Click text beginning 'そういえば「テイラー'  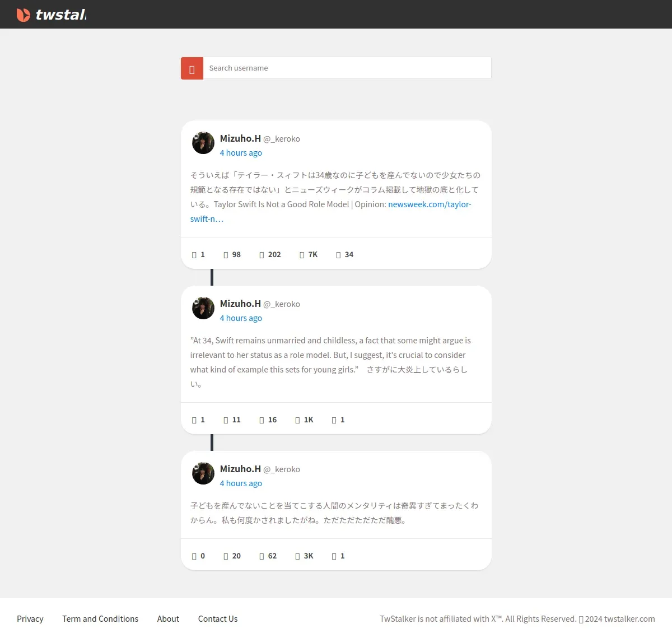(x=335, y=197)
